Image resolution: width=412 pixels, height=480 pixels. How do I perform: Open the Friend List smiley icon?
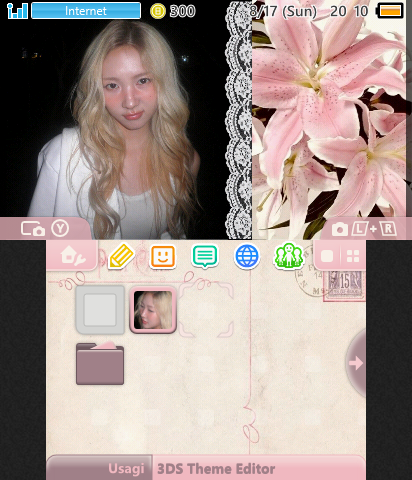point(163,256)
